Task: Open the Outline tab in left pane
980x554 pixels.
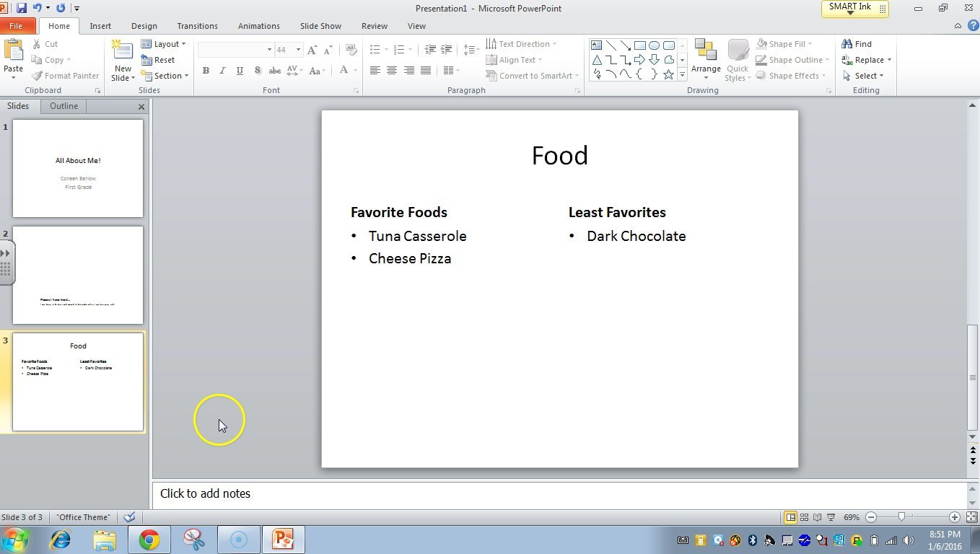Action: point(64,105)
